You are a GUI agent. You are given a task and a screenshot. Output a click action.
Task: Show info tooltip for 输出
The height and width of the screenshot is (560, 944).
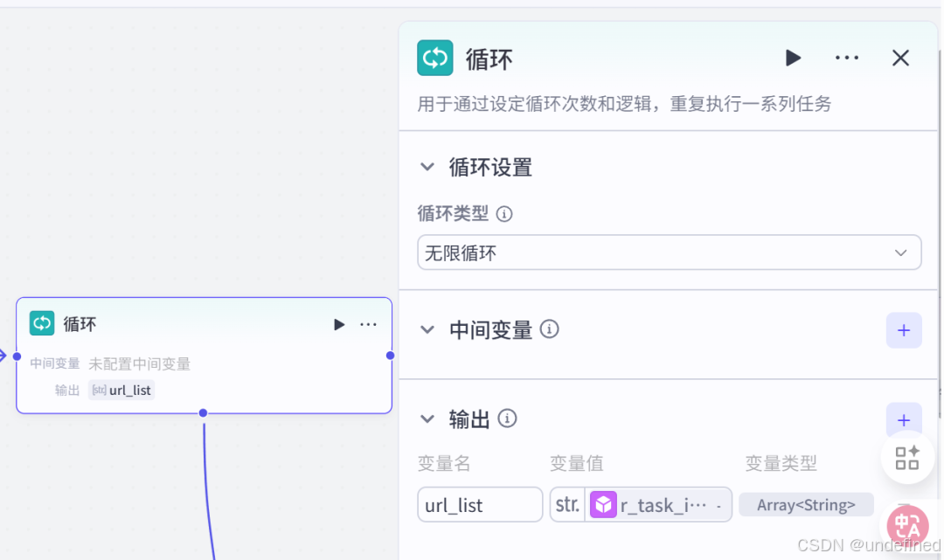pos(507,418)
